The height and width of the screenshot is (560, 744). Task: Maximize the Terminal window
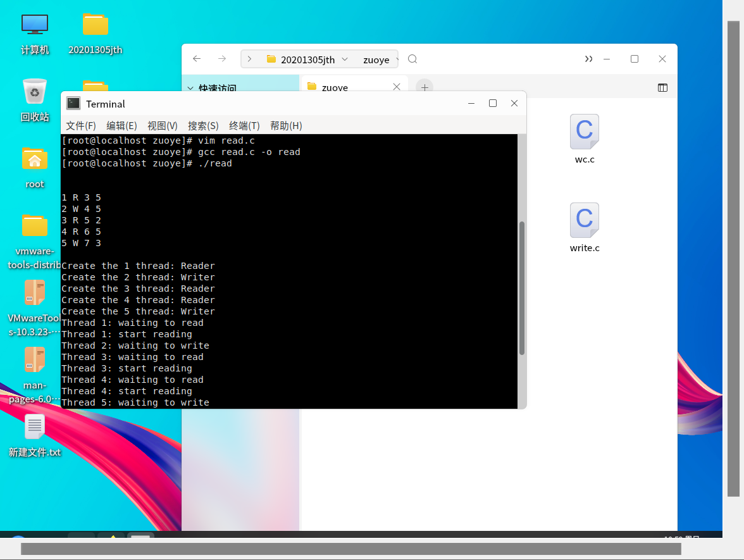click(492, 104)
